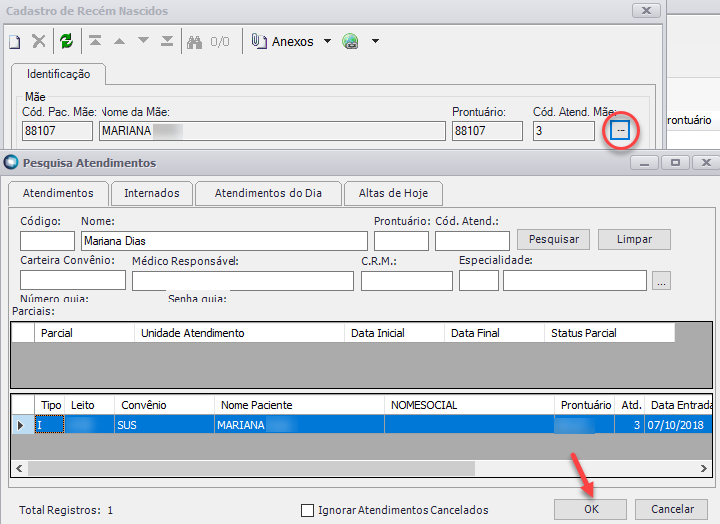Screen dimensions: 720x524
Task: Click Data Entrada column header
Action: coord(679,405)
